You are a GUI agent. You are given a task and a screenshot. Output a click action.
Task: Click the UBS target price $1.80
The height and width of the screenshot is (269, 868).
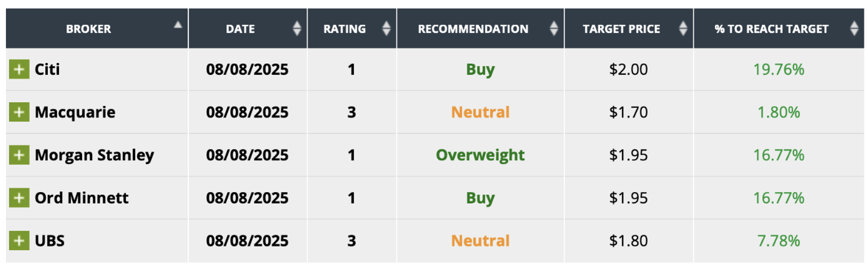tap(628, 241)
